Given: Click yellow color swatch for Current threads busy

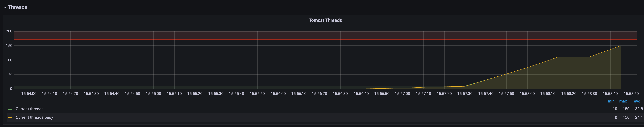Looking at the screenshot, I should (10, 118).
